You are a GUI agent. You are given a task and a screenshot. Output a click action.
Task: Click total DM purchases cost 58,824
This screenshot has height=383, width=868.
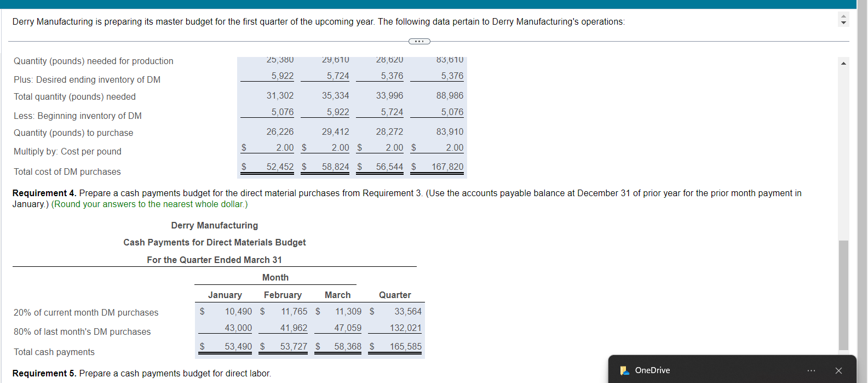coord(336,167)
